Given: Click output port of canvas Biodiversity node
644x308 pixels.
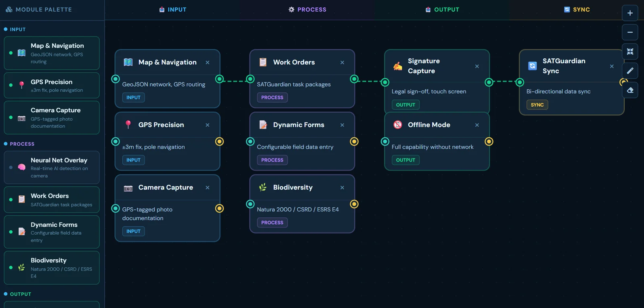Looking at the screenshot, I should 354,204.
